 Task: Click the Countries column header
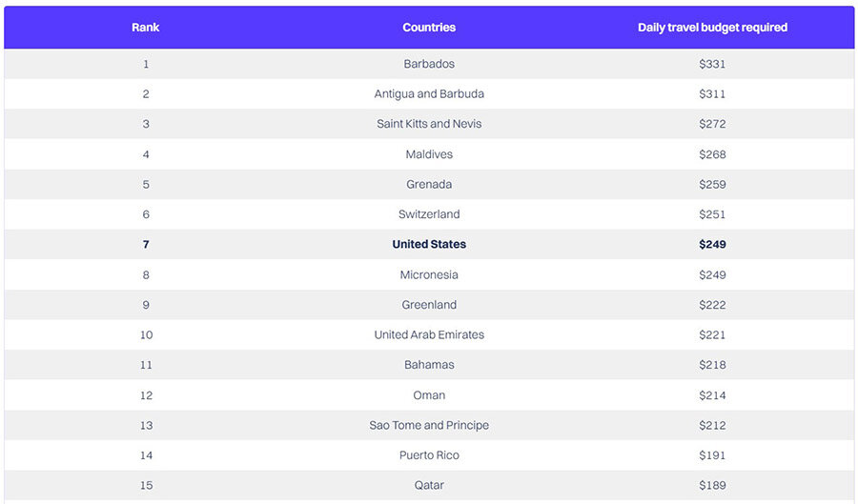pyautogui.click(x=429, y=28)
